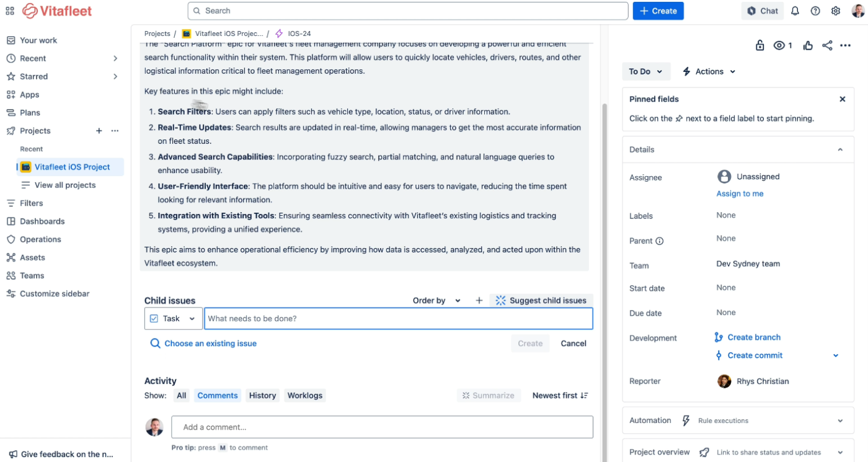868x462 pixels.
Task: Open the help question mark icon
Action: pos(815,11)
